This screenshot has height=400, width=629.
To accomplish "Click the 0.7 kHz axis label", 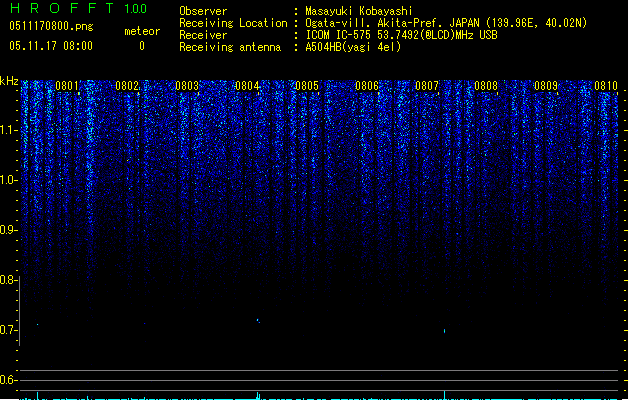I will (x=8, y=330).
